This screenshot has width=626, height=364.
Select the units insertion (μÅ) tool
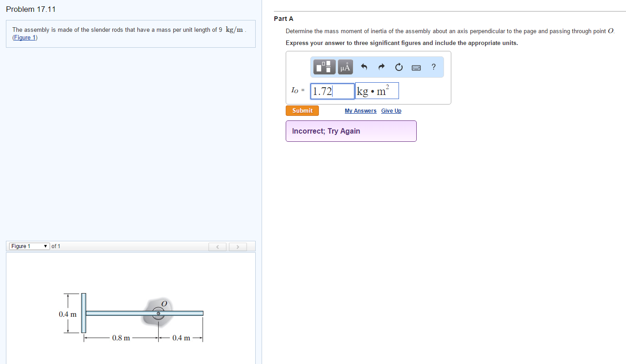(x=345, y=67)
